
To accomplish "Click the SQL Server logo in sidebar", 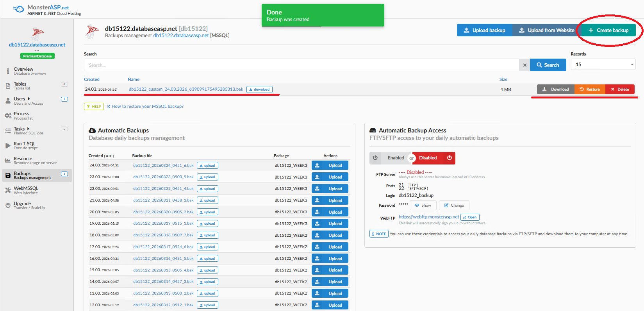I will 37,34.
